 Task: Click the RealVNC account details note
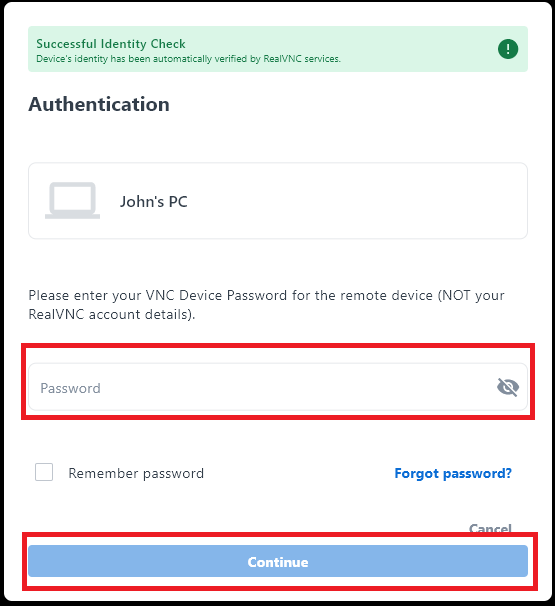click(x=112, y=314)
